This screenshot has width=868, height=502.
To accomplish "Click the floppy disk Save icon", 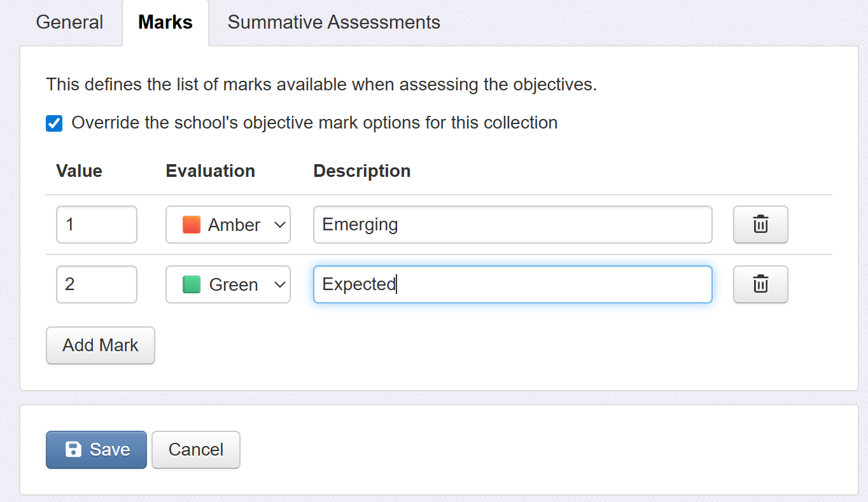I will pyautogui.click(x=74, y=450).
